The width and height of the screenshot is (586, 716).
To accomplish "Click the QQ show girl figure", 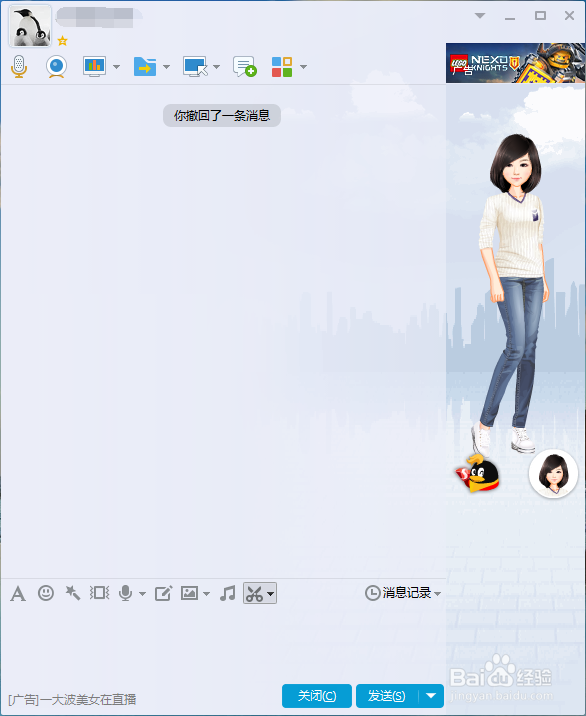I will [x=513, y=295].
